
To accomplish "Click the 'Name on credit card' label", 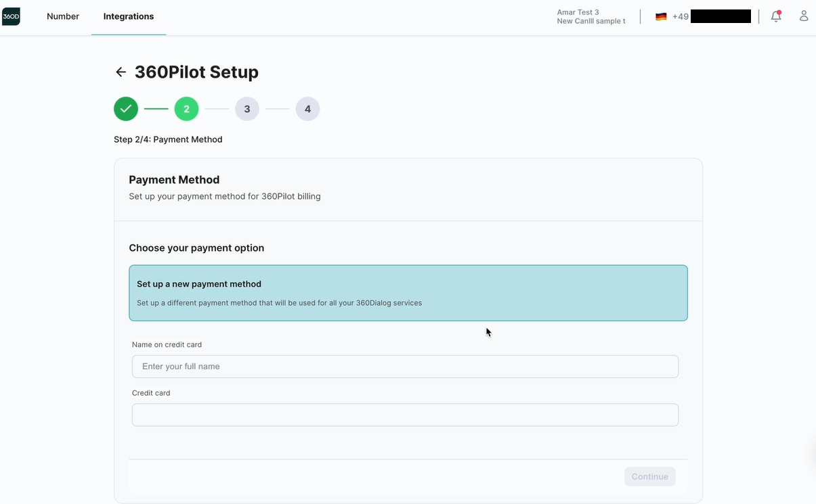I will [167, 345].
